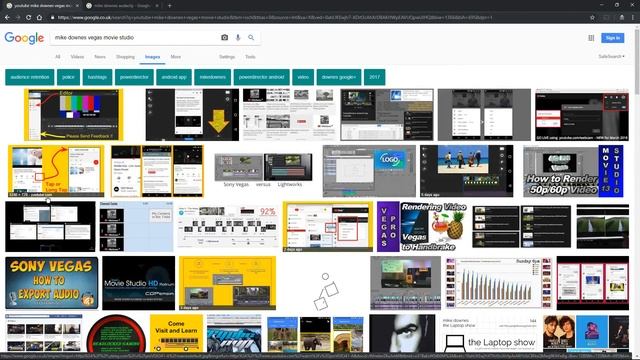Filter by video chip
This screenshot has width=640, height=360.
303,77
